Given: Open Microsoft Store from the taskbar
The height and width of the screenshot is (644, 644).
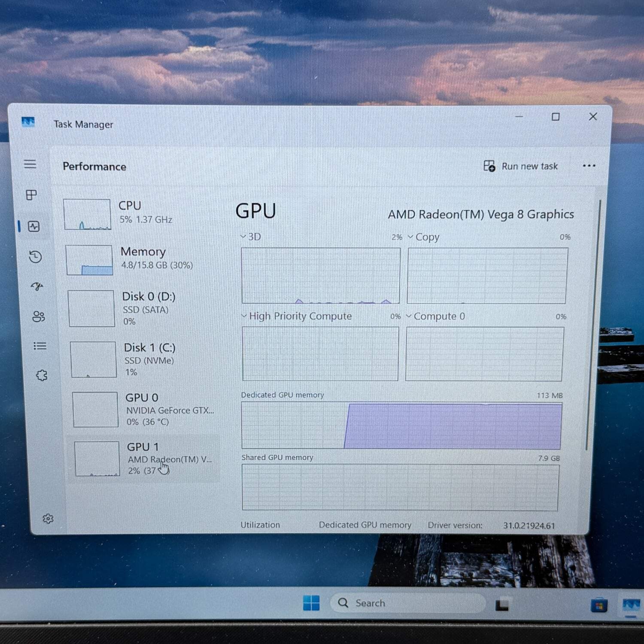Looking at the screenshot, I should tap(599, 605).
